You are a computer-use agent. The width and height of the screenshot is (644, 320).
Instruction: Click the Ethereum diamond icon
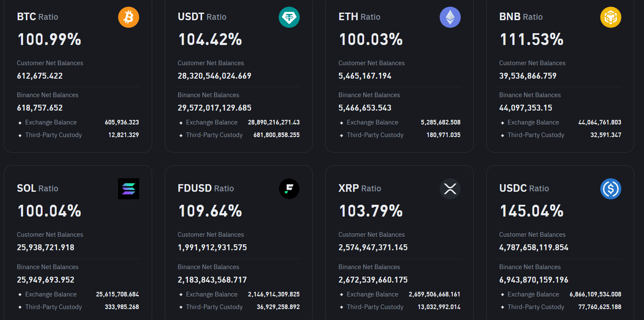point(450,17)
